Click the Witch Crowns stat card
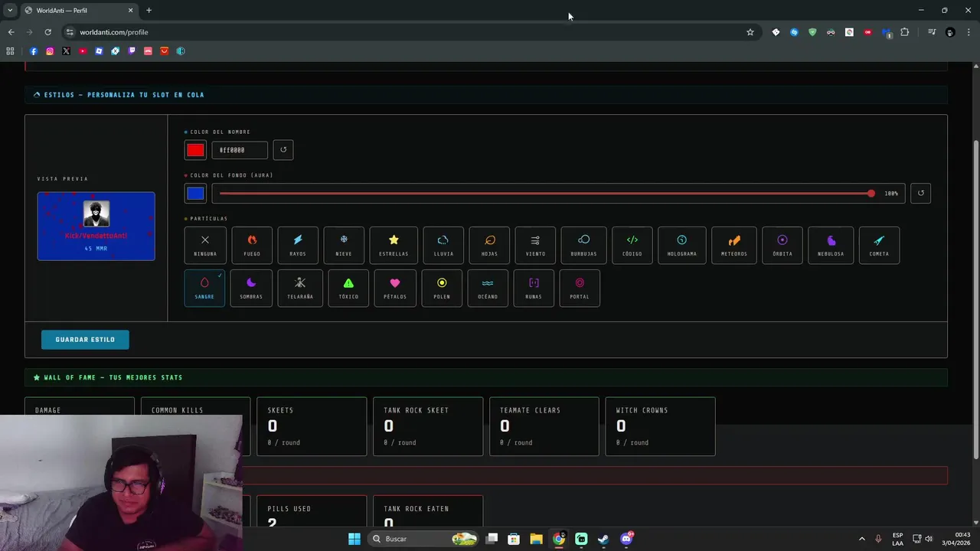The image size is (980, 551). [x=661, y=426]
